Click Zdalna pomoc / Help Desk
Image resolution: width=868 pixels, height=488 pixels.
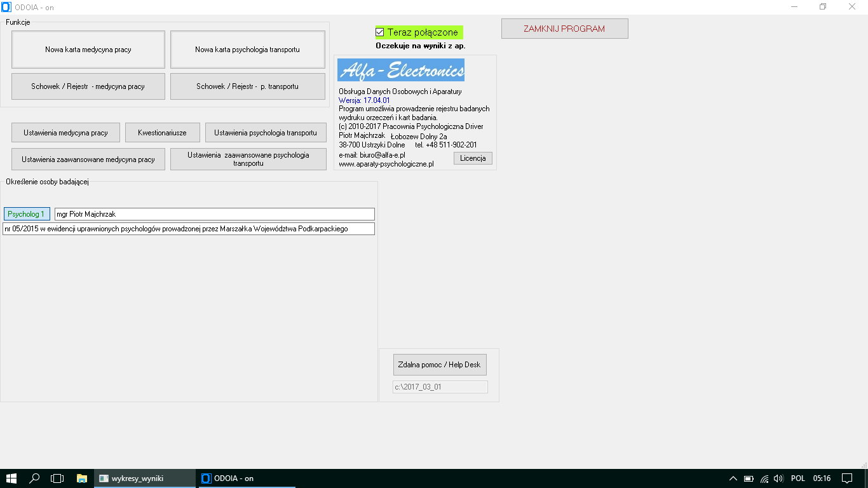[x=440, y=365]
